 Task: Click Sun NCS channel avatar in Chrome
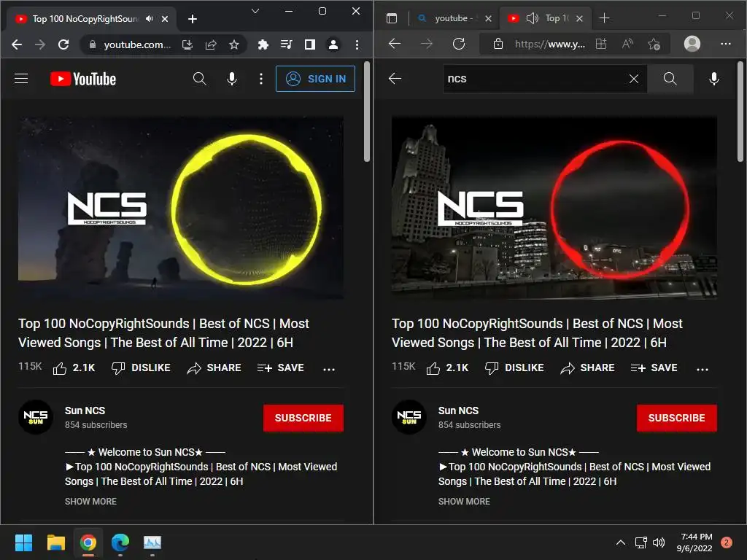[36, 417]
